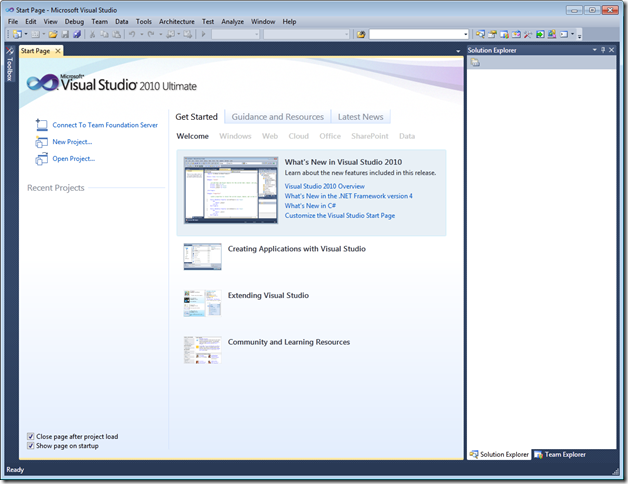
Task: Open the Other Windows dropdown arrow in toolbar
Action: point(572,34)
